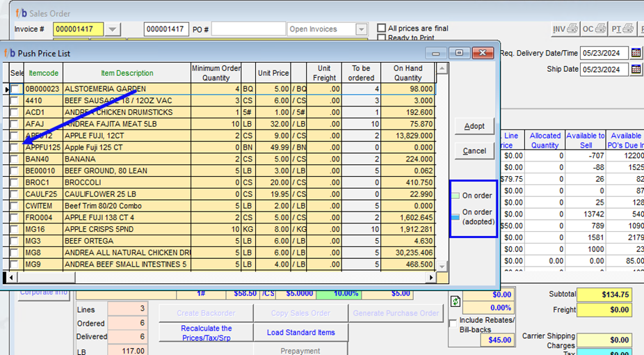
Task: Open the Ship Date calendar picker
Action: coord(636,69)
